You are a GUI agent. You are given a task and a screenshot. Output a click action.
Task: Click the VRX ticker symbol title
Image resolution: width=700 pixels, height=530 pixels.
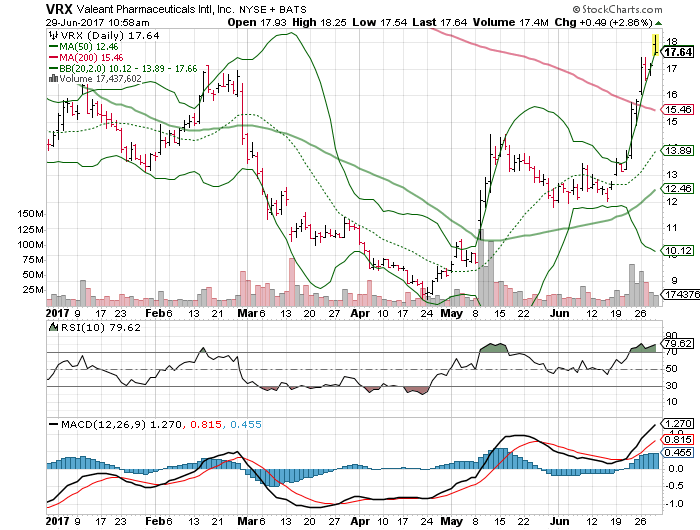pos(59,9)
